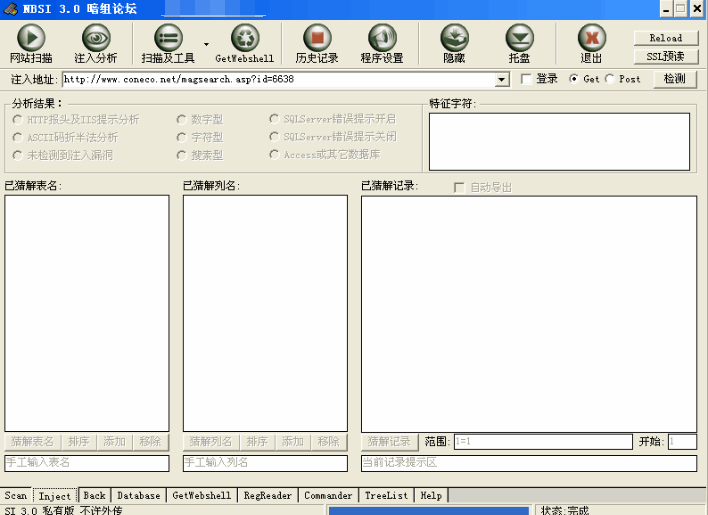Click 排序 sort under the table names list

coord(79,441)
